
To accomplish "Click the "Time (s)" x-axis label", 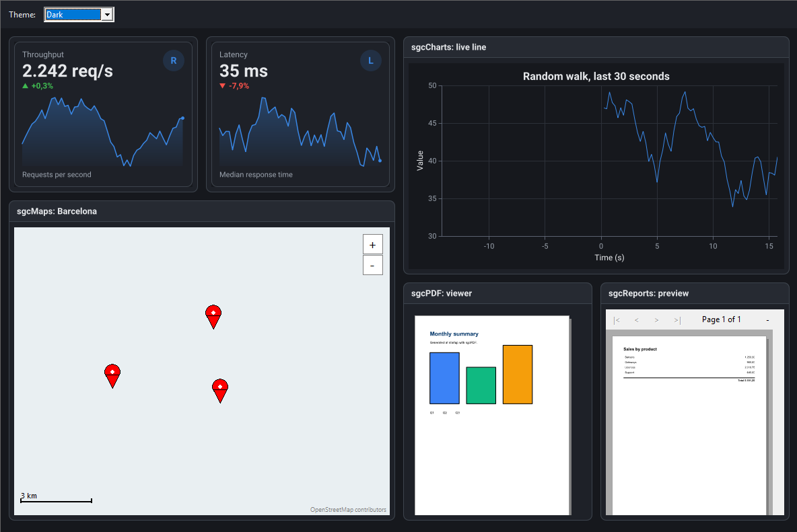I will tap(609, 258).
